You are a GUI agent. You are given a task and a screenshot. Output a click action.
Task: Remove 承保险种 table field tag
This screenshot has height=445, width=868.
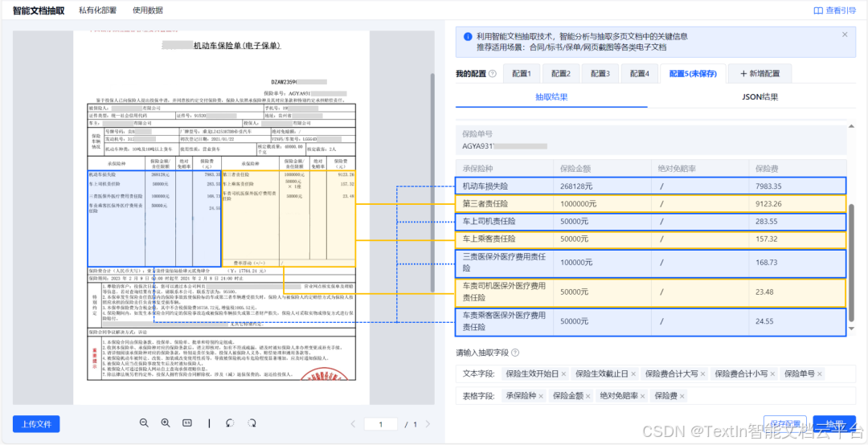[x=540, y=396]
